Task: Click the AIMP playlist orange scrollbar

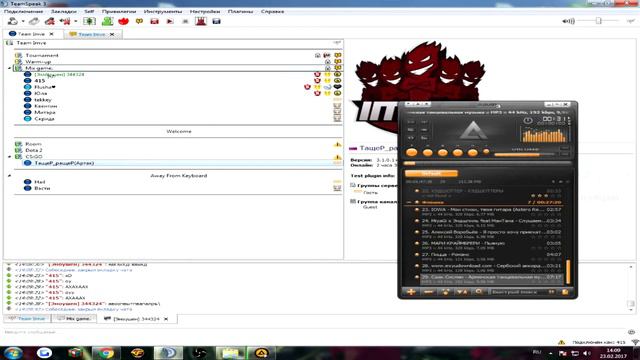Action: tap(568, 272)
